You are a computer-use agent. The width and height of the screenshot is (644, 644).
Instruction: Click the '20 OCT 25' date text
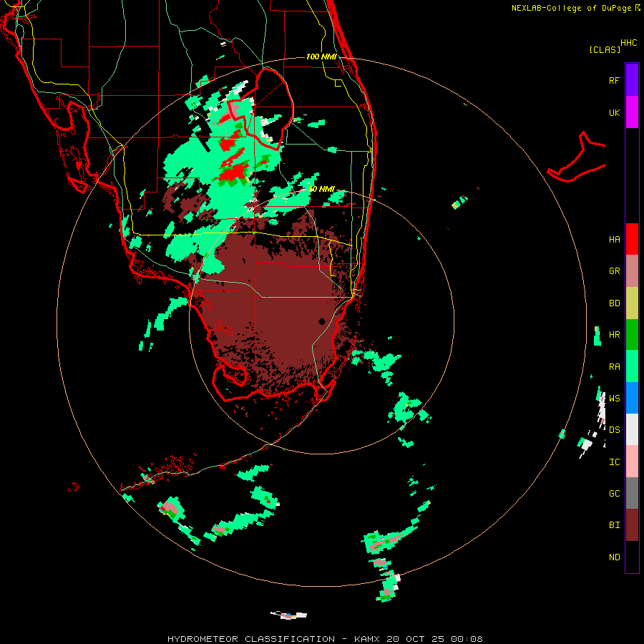[x=415, y=639]
